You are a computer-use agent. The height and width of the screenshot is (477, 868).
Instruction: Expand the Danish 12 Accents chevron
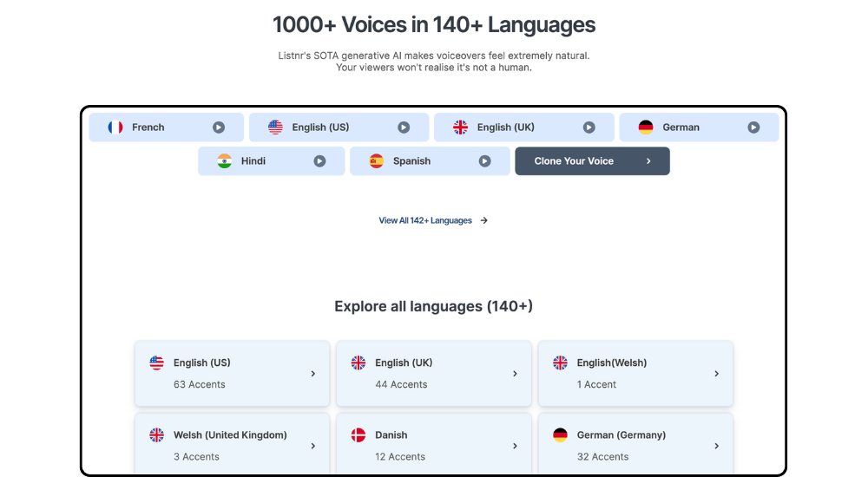click(x=515, y=446)
